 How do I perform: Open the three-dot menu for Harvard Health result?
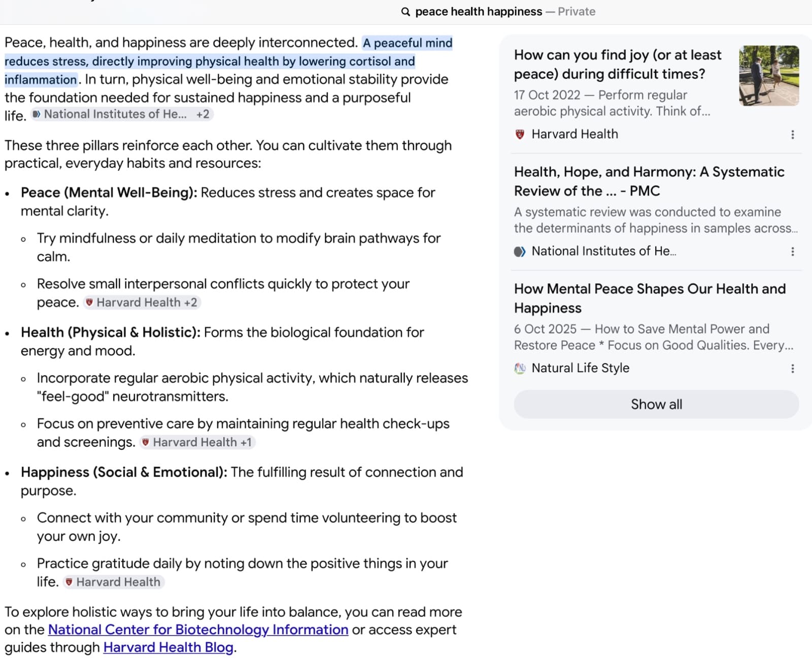792,135
